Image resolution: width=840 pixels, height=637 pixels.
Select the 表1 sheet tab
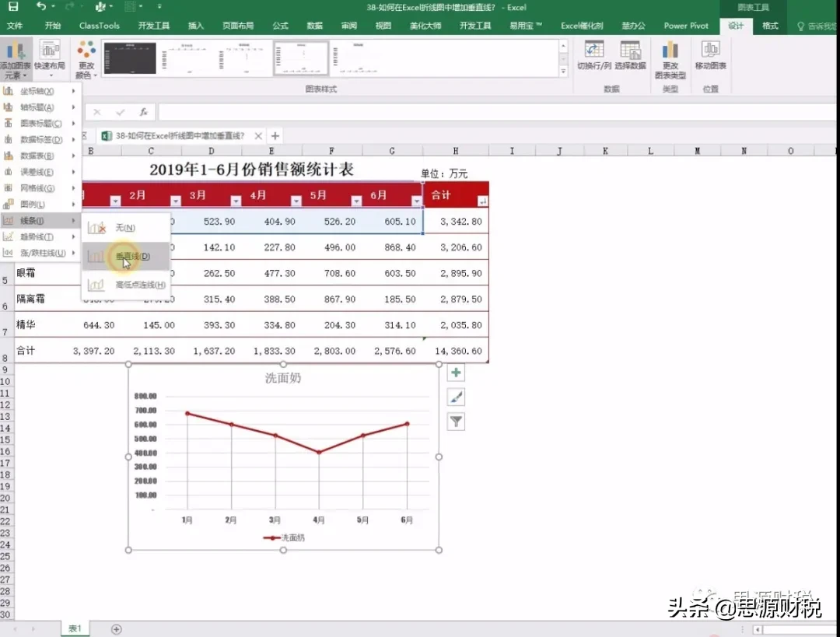pos(75,628)
